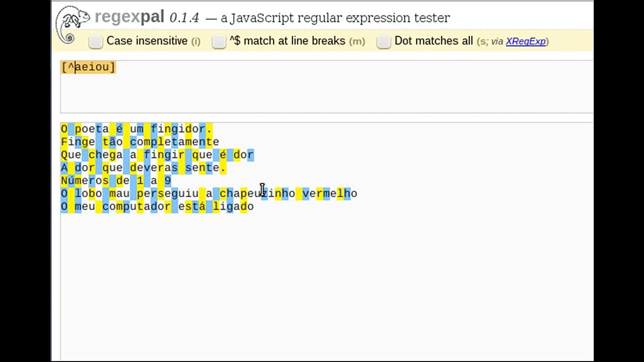This screenshot has height=362, width=644.
Task: Click the word 'chapeuzinho' in test text
Action: [x=257, y=194]
